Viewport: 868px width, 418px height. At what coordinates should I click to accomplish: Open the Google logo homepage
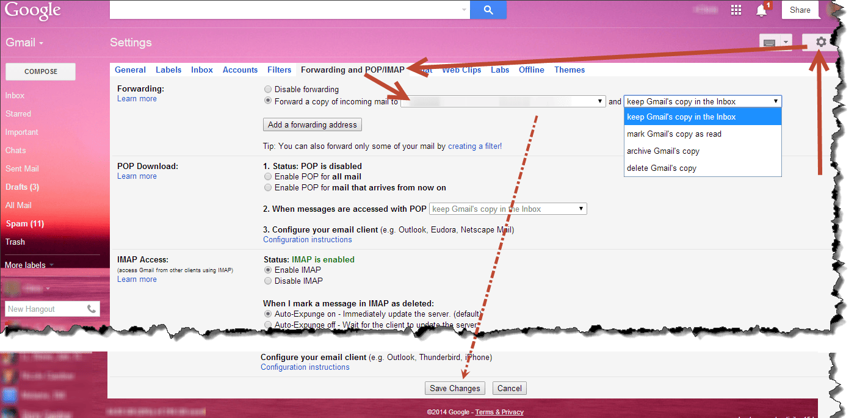32,10
